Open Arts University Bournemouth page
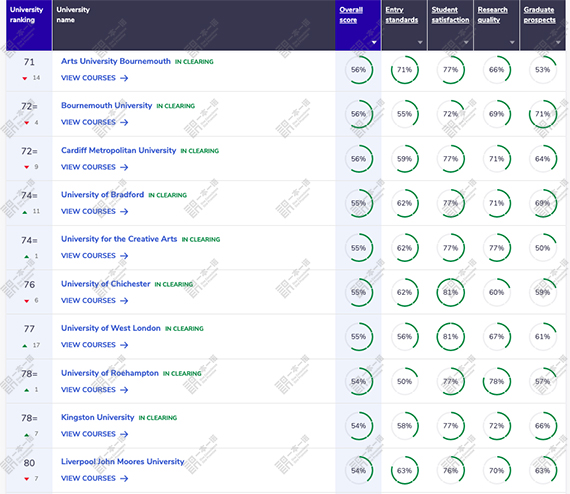570x494 pixels. point(116,61)
